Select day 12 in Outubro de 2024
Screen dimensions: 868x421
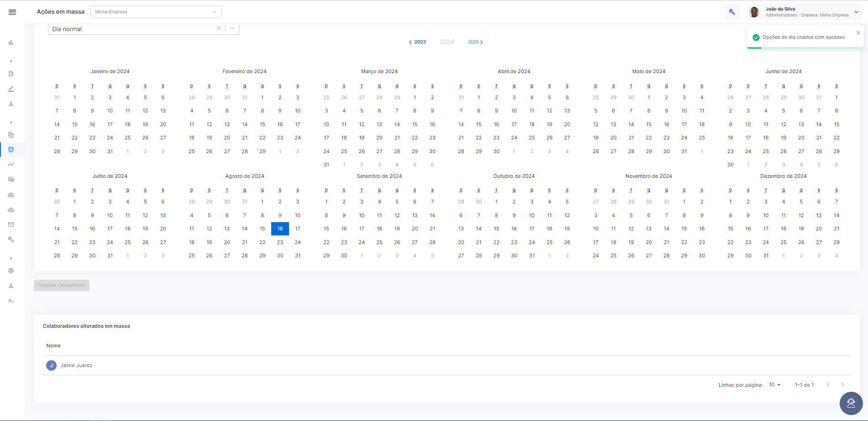coord(567,215)
